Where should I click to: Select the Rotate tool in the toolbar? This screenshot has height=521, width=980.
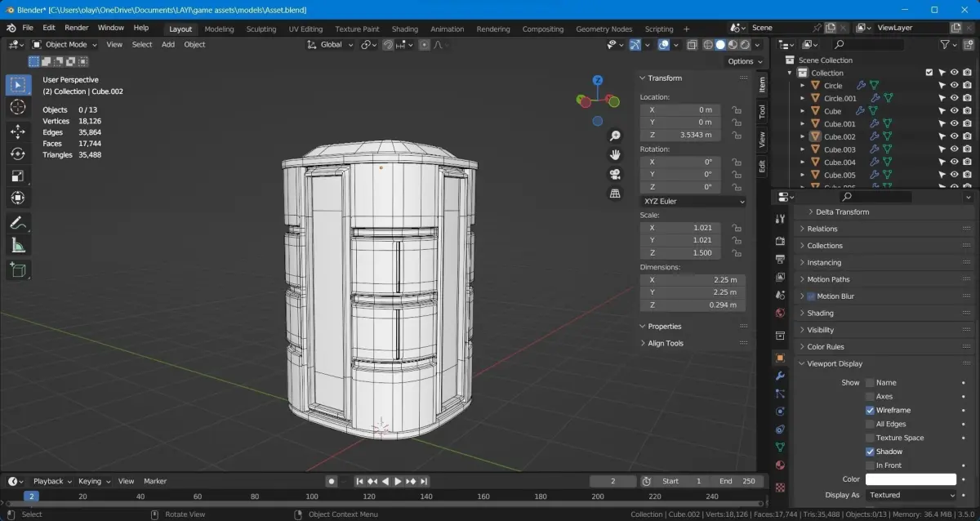[x=18, y=154]
